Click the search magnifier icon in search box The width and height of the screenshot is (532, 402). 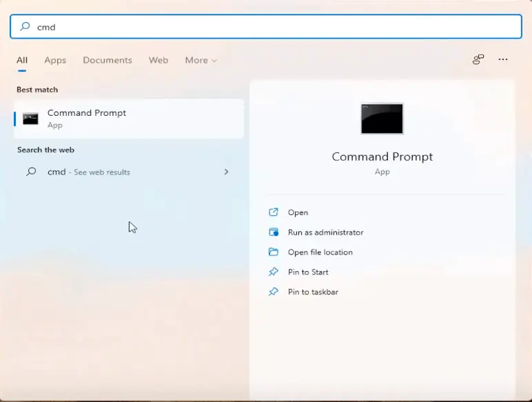coord(25,26)
